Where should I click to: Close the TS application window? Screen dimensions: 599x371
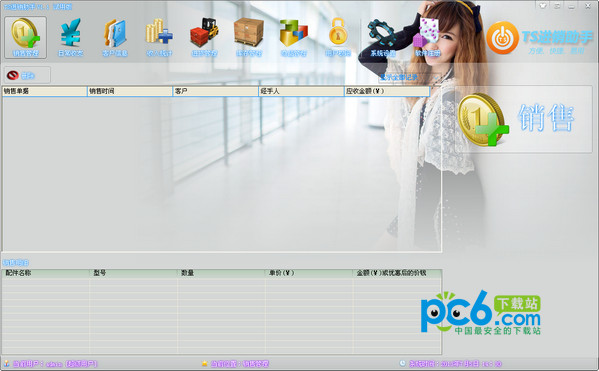[x=588, y=6]
